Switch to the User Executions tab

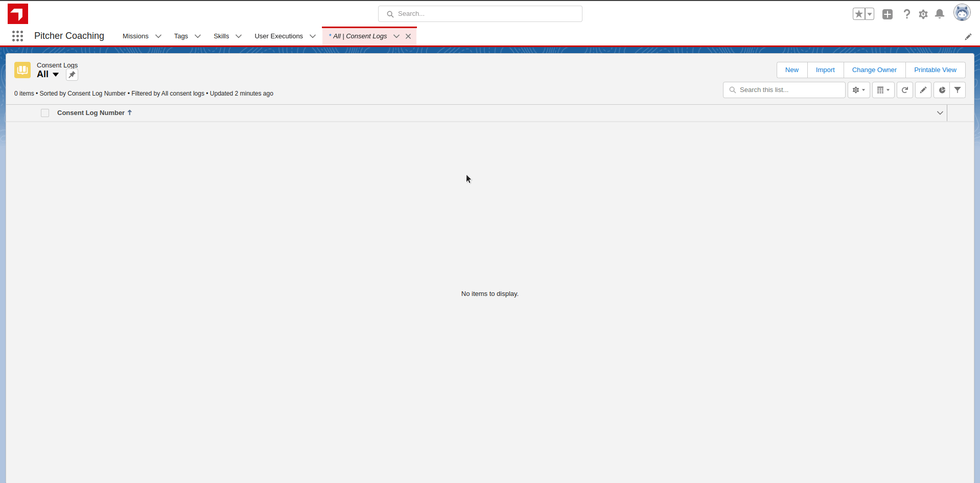[278, 36]
